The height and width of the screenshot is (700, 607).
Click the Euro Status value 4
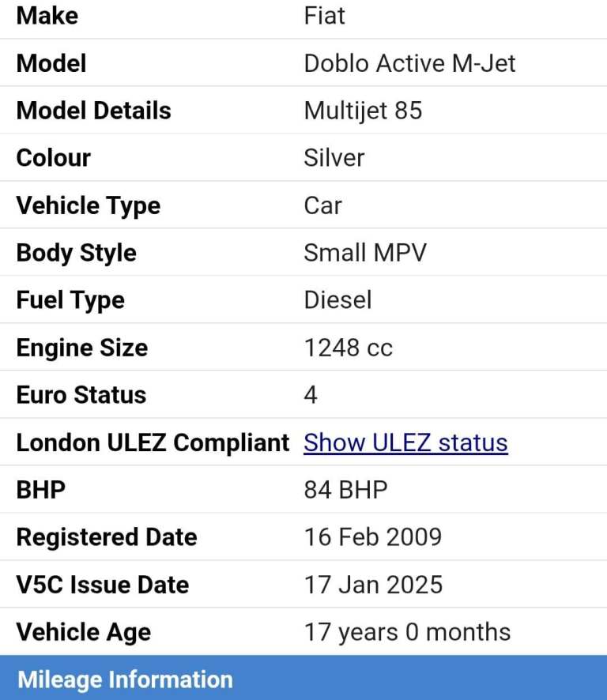311,395
